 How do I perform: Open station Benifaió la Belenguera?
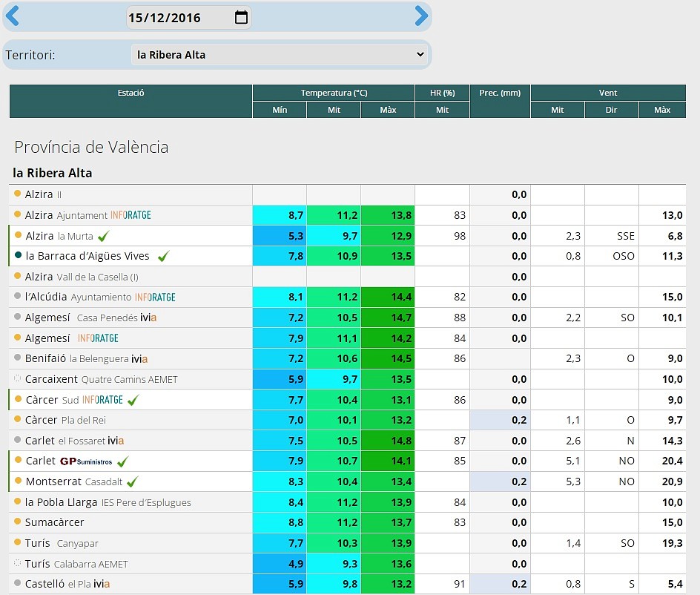point(77,358)
